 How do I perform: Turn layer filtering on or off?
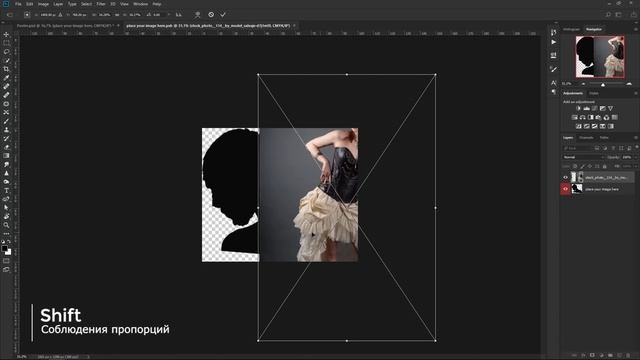[637, 148]
